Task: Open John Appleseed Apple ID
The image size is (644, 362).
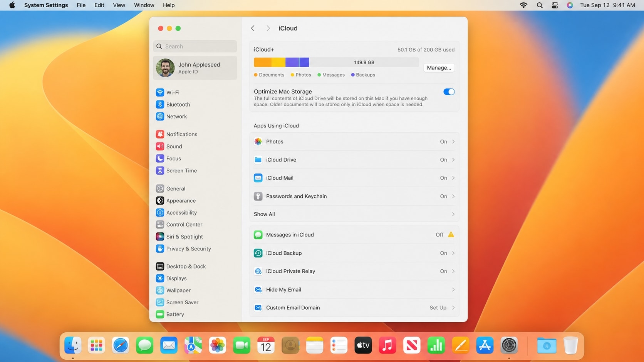Action: pos(195,68)
